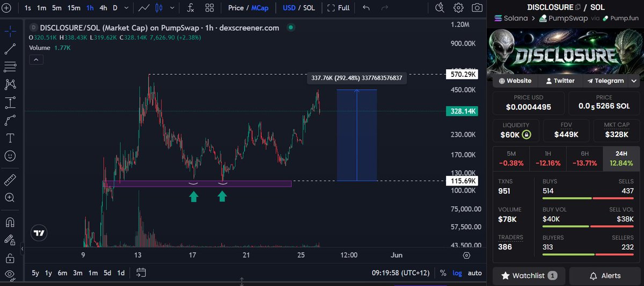Screen dimensions: 644x286
Task: Open the Fibonacci retracement tools
Action: [x=10, y=67]
